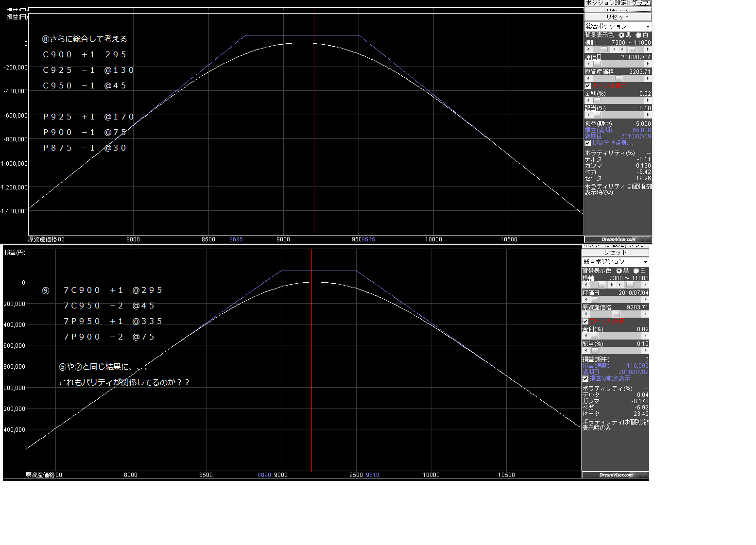Image resolution: width=756 pixels, height=545 pixels.
Task: Click right arrow of top 評価日 scrollbar
Action: pos(648,64)
